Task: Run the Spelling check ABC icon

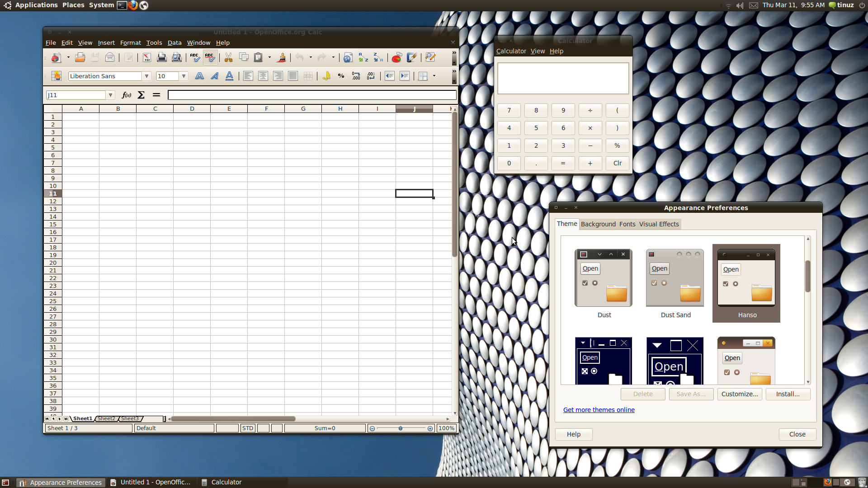Action: [x=195, y=57]
